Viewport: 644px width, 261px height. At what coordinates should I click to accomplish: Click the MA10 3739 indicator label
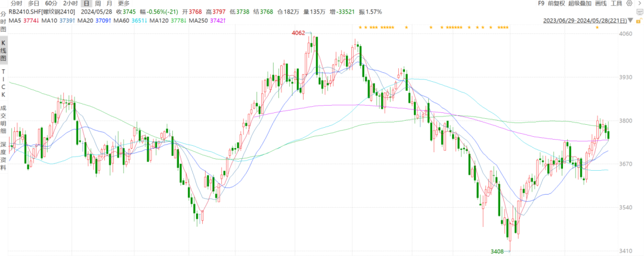(58, 20)
